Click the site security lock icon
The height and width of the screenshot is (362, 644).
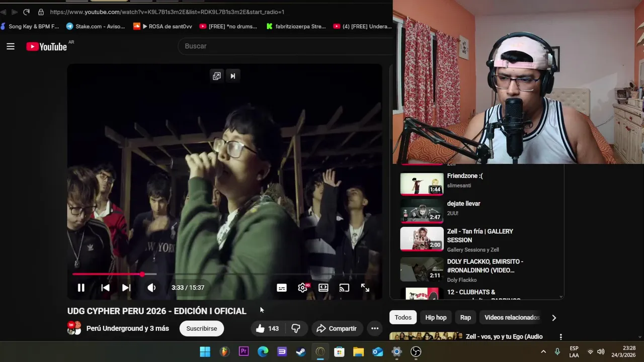(x=41, y=12)
